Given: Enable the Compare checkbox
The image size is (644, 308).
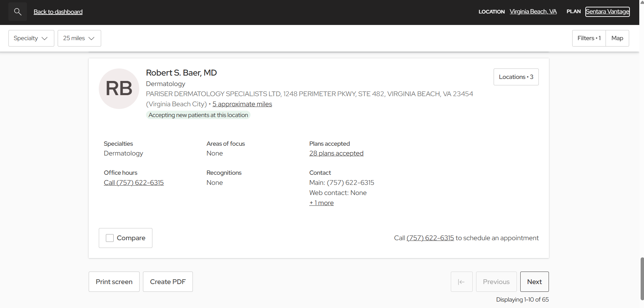Looking at the screenshot, I should [x=110, y=238].
